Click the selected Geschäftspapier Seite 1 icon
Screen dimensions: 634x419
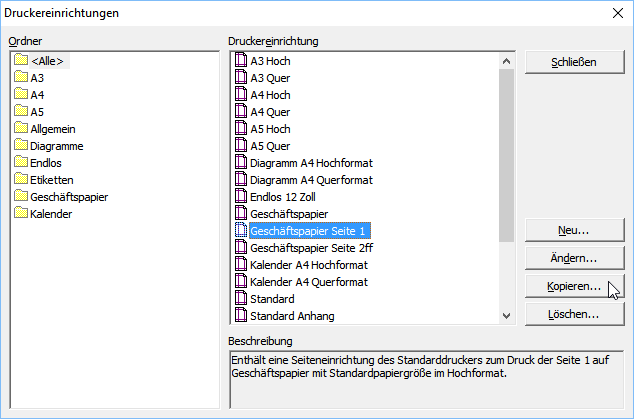tap(241, 230)
